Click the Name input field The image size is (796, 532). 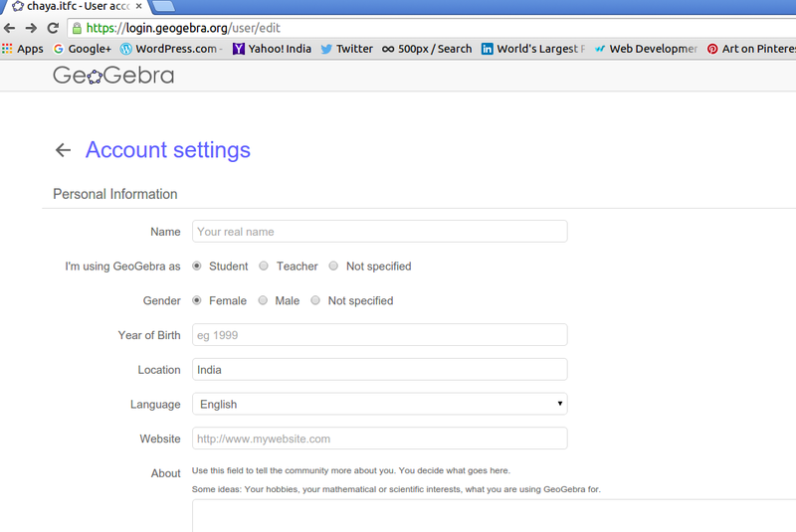[380, 232]
